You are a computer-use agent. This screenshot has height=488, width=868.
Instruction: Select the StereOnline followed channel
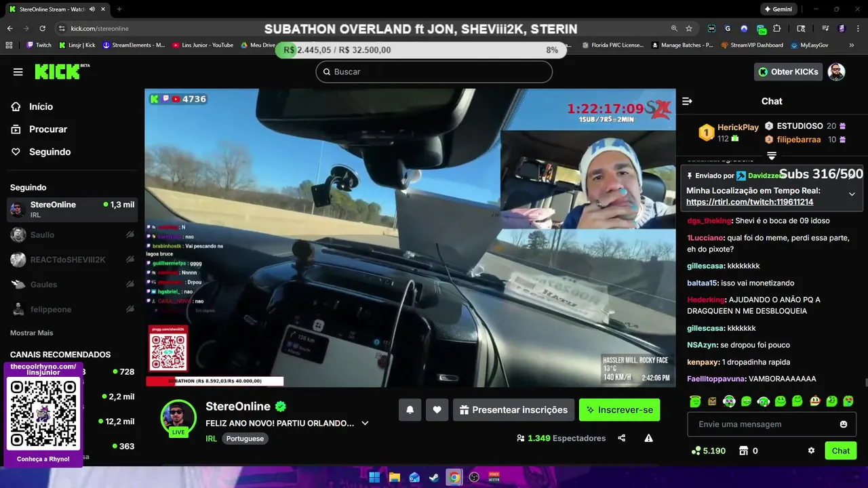coord(72,209)
